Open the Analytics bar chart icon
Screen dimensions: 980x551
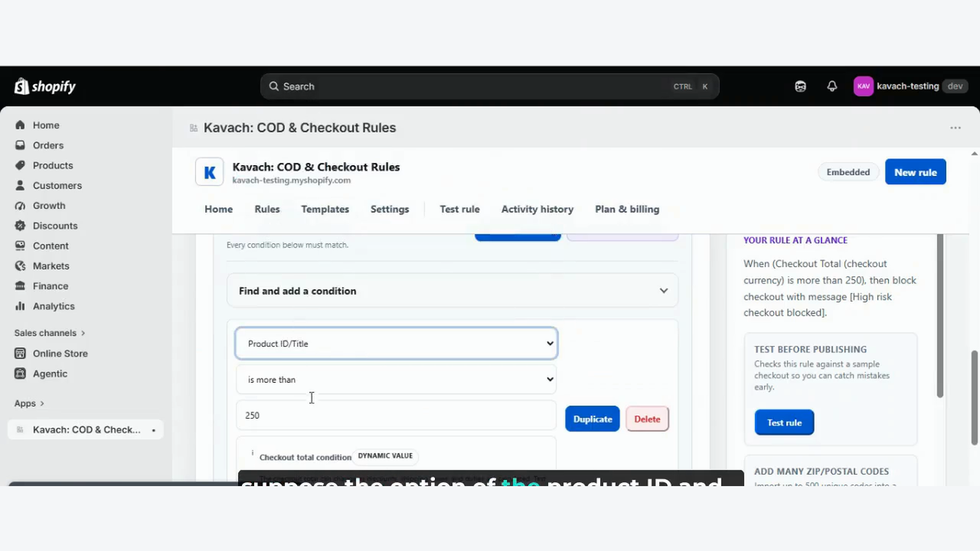click(20, 306)
